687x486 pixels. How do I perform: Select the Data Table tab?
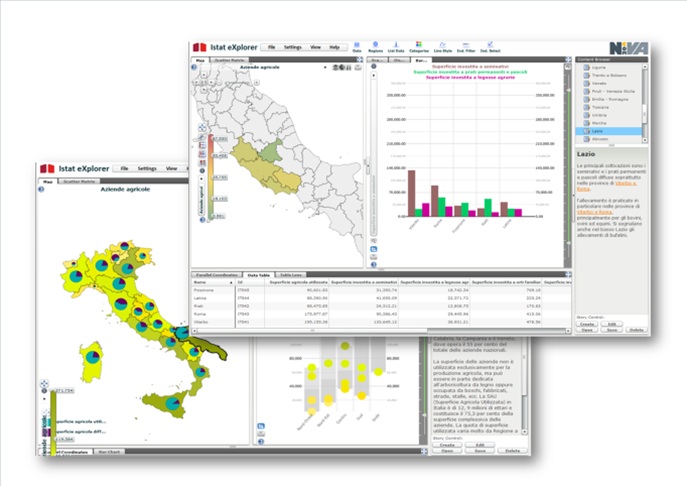point(259,275)
